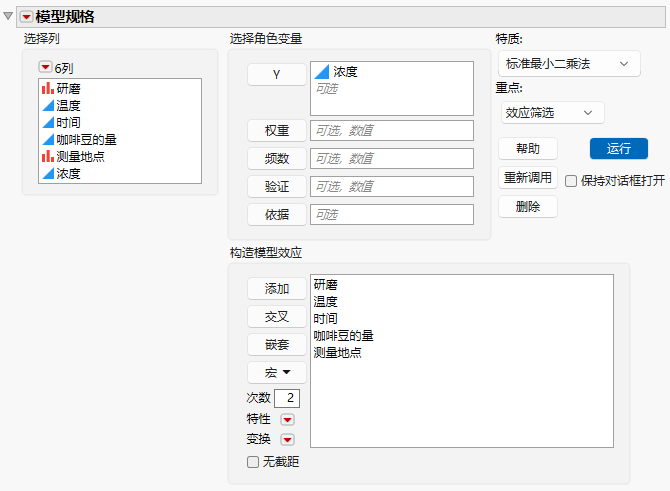The image size is (670, 491).
Task: Click the 频数 role button
Action: tap(276, 159)
